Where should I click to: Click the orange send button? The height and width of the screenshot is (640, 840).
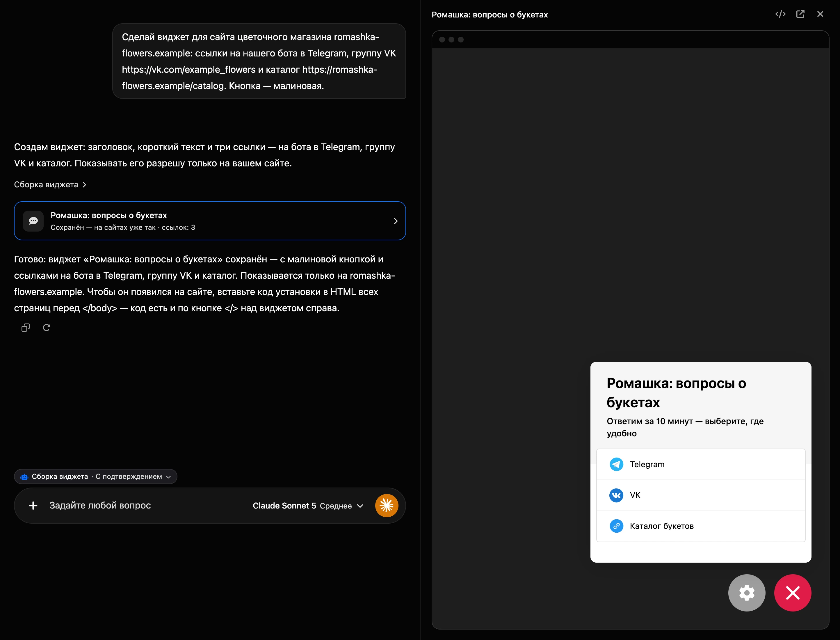(x=387, y=506)
